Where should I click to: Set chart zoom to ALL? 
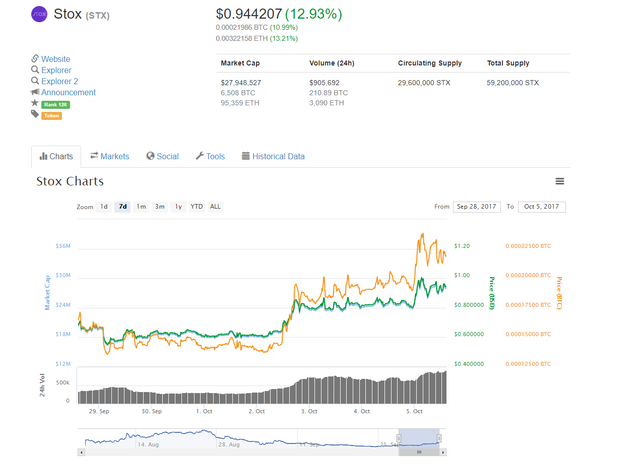point(215,206)
